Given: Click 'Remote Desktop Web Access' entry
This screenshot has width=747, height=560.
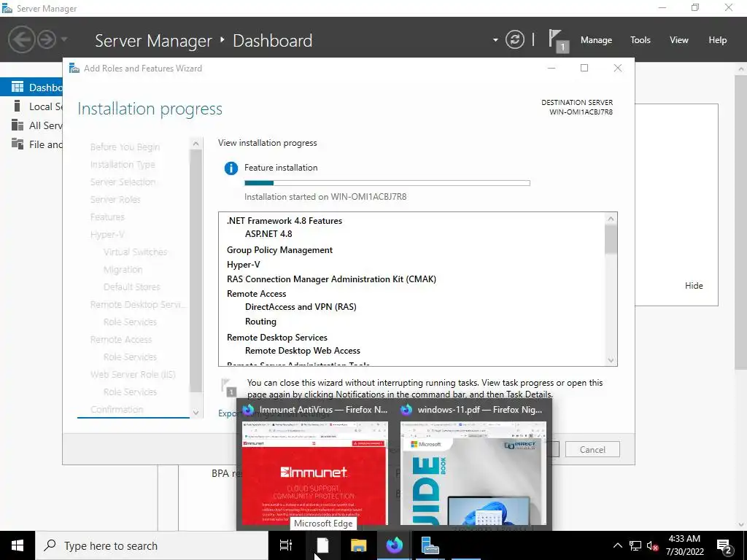Looking at the screenshot, I should click(x=303, y=351).
